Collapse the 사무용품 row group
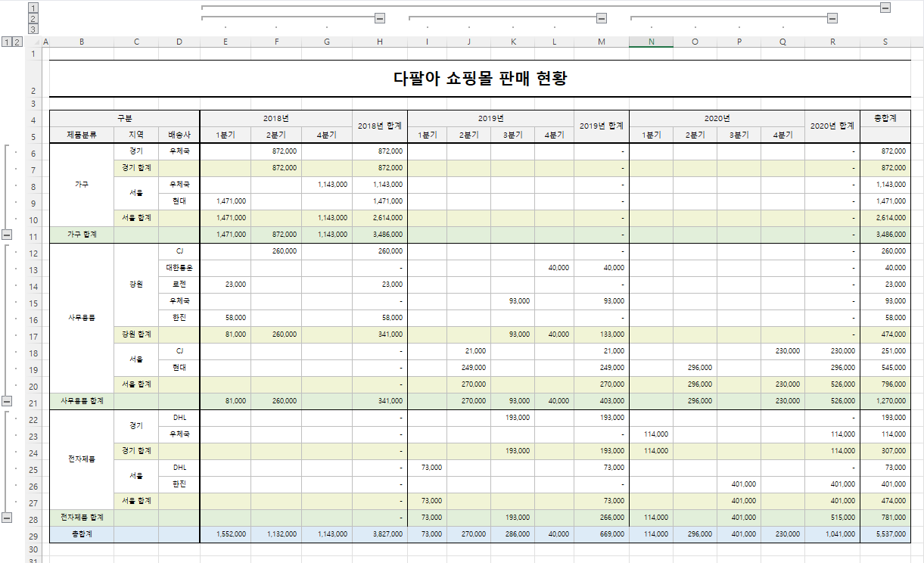This screenshot has width=924, height=563. [5, 401]
